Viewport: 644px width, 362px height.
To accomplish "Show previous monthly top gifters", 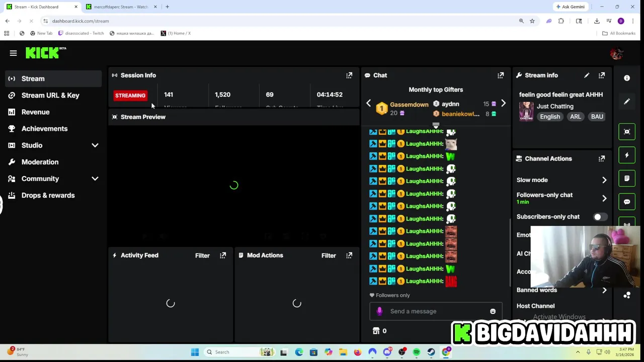I will 368,104.
